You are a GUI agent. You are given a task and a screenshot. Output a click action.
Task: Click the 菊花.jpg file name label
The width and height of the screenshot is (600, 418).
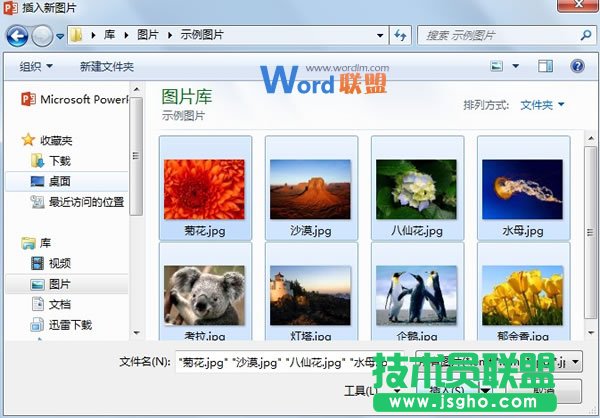(x=205, y=231)
